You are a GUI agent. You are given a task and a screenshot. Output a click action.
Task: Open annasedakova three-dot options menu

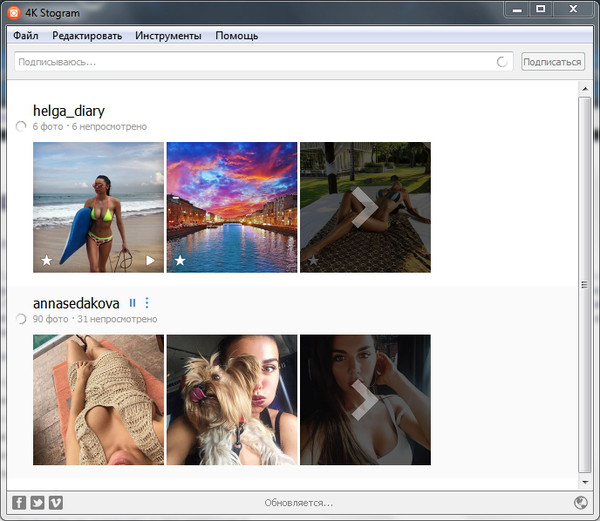[x=147, y=303]
